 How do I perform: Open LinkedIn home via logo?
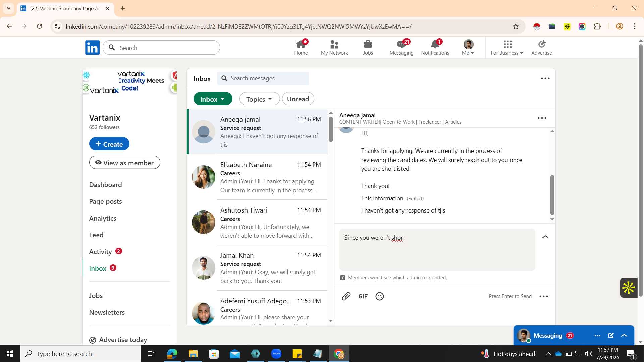(92, 48)
